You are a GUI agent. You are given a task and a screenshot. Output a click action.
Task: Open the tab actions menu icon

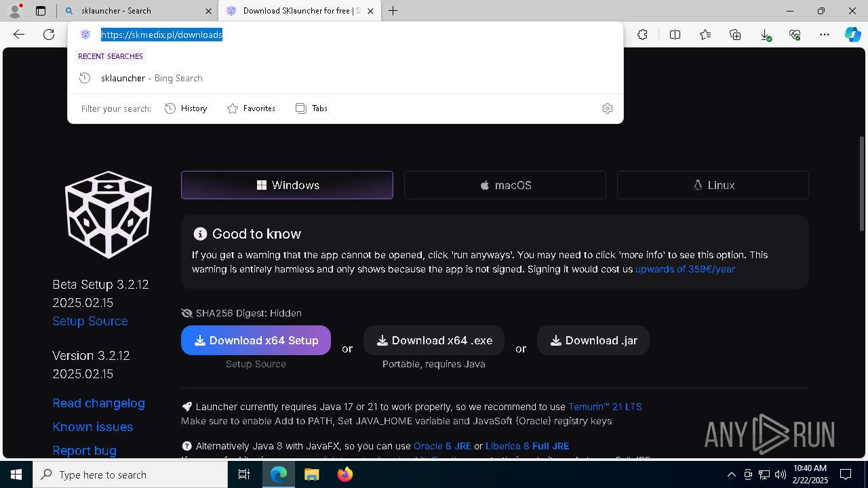click(41, 11)
